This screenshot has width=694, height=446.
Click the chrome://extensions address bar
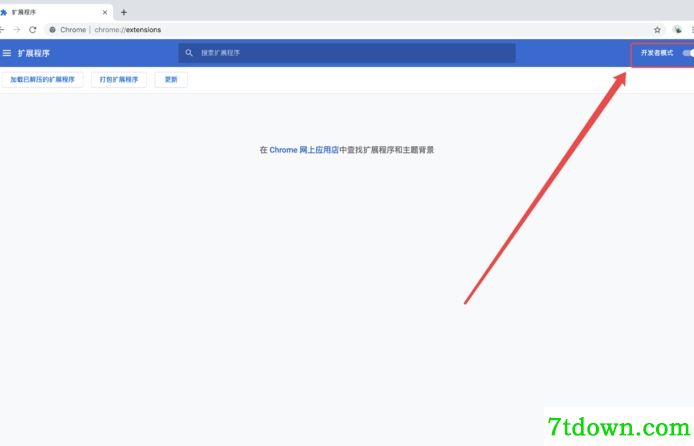coord(350,30)
